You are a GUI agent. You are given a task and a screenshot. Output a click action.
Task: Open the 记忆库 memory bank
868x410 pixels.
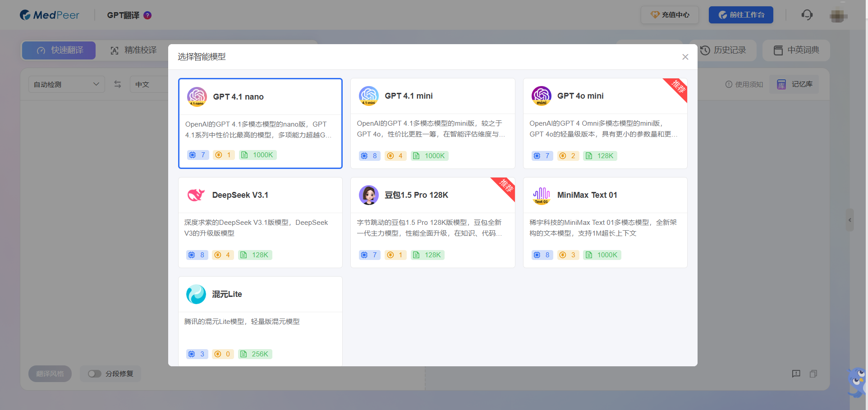795,84
